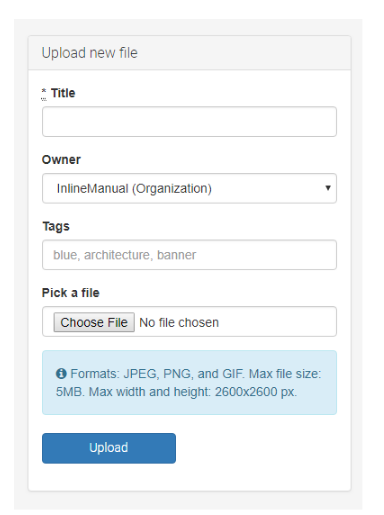Click the info circle icon beside Formats
This screenshot has height=515, width=384.
tap(61, 373)
